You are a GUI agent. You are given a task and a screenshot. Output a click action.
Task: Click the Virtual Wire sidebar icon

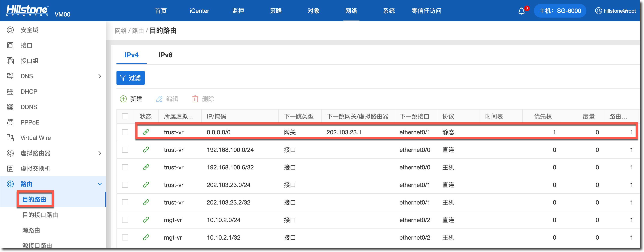click(x=10, y=138)
